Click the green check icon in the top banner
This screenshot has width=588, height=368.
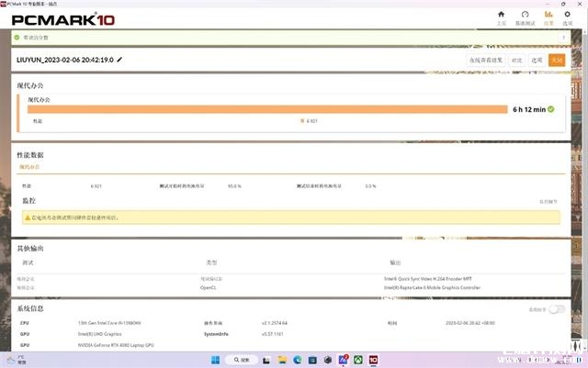pos(17,38)
